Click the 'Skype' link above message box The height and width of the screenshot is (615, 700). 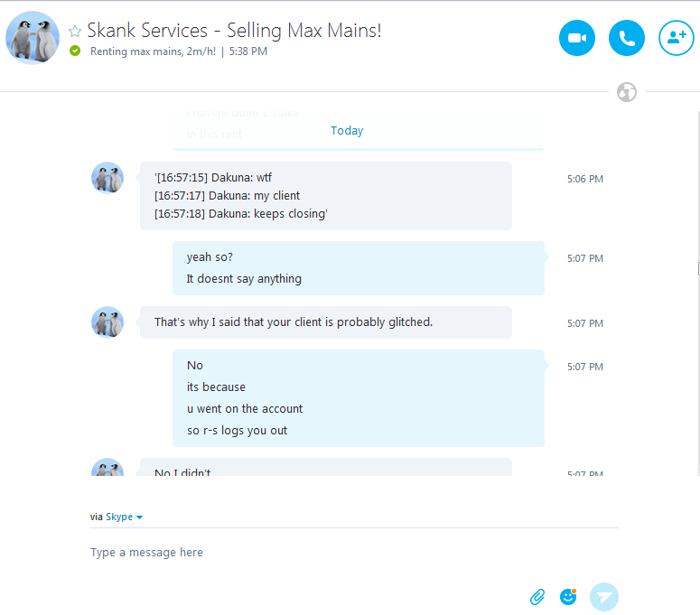[x=119, y=517]
